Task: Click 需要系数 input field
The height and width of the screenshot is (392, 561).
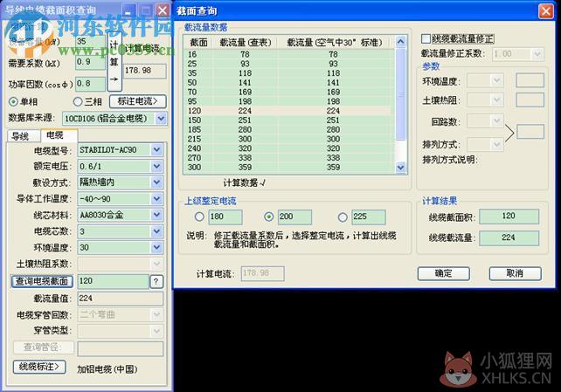Action: [x=91, y=62]
